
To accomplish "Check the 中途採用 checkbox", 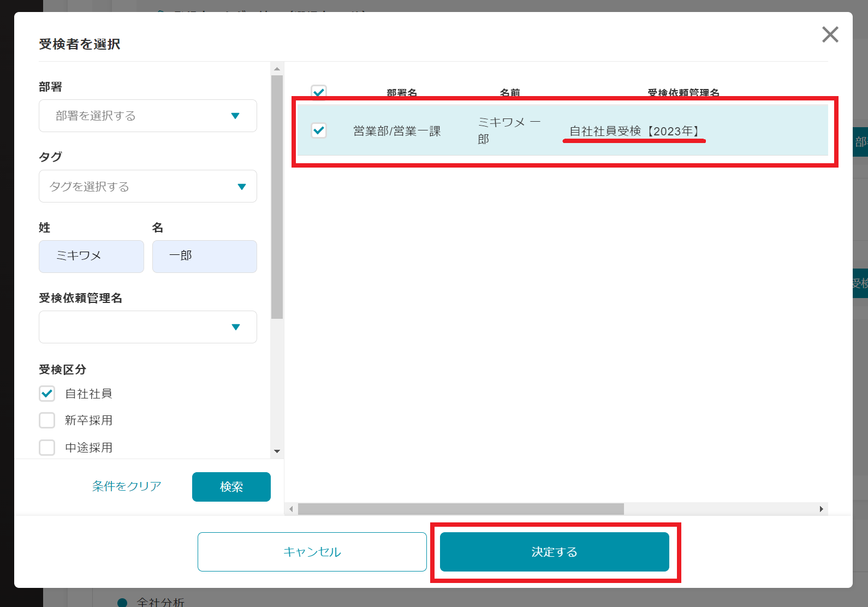I will [x=47, y=448].
